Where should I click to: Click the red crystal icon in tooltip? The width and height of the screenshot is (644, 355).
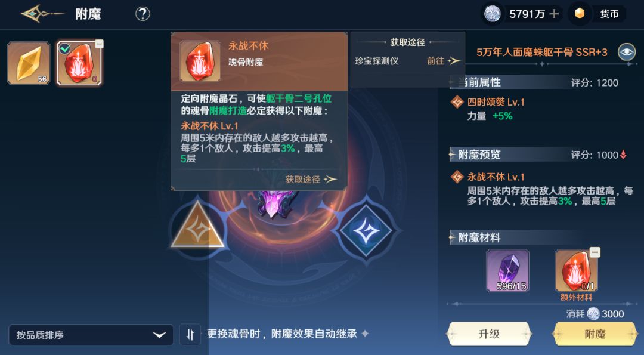pyautogui.click(x=200, y=61)
